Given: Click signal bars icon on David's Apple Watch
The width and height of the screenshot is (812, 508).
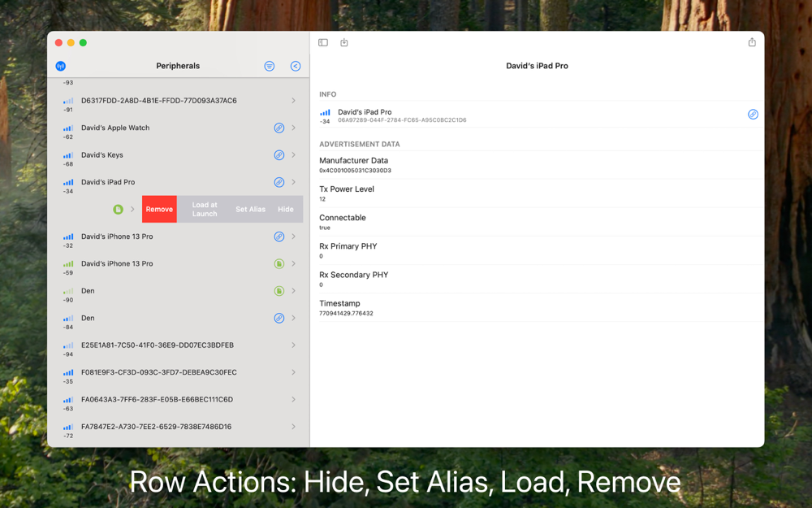Looking at the screenshot, I should [68, 128].
